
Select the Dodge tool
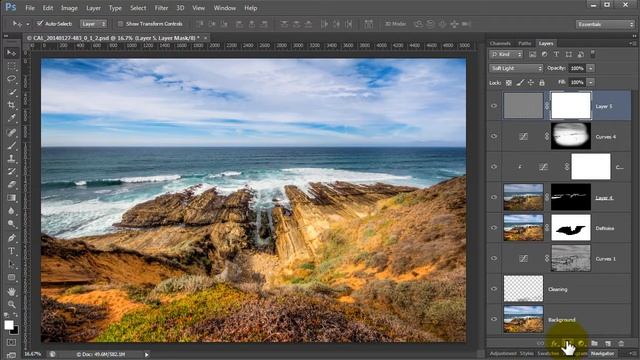coord(11,224)
